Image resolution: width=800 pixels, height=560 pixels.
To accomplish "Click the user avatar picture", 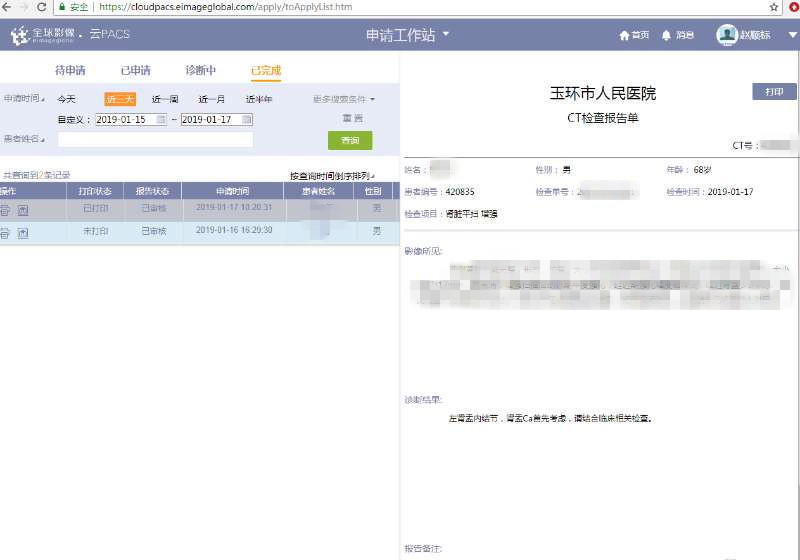I will click(727, 35).
